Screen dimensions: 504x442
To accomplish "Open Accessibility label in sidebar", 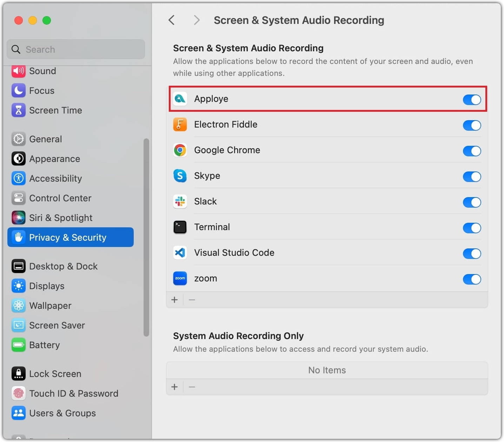I will coord(55,178).
